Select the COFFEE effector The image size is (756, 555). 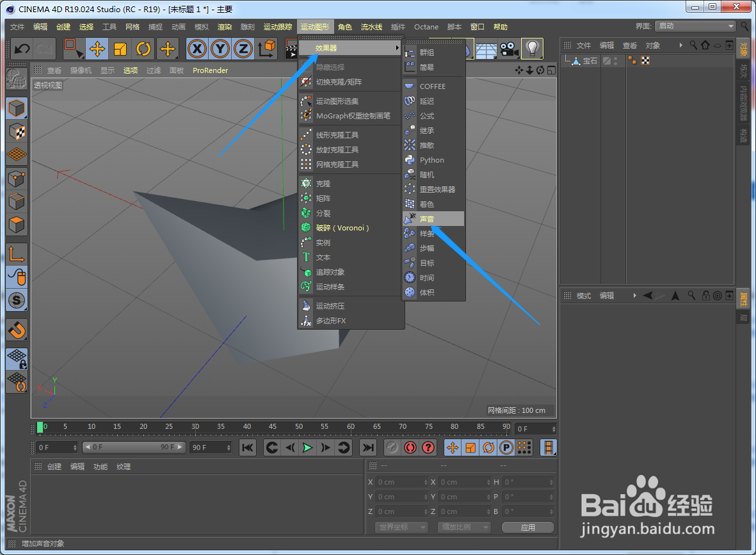click(433, 86)
